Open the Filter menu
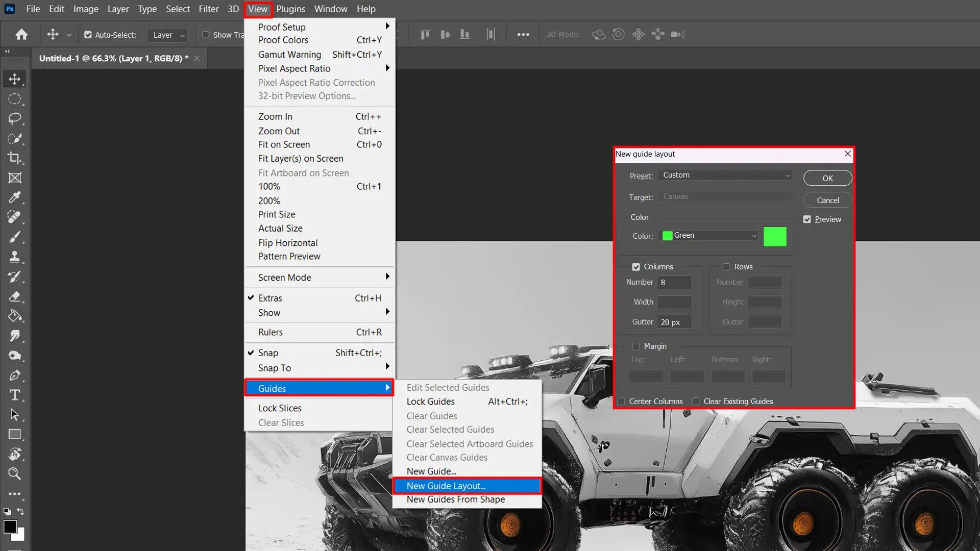The width and height of the screenshot is (980, 551). (x=208, y=9)
